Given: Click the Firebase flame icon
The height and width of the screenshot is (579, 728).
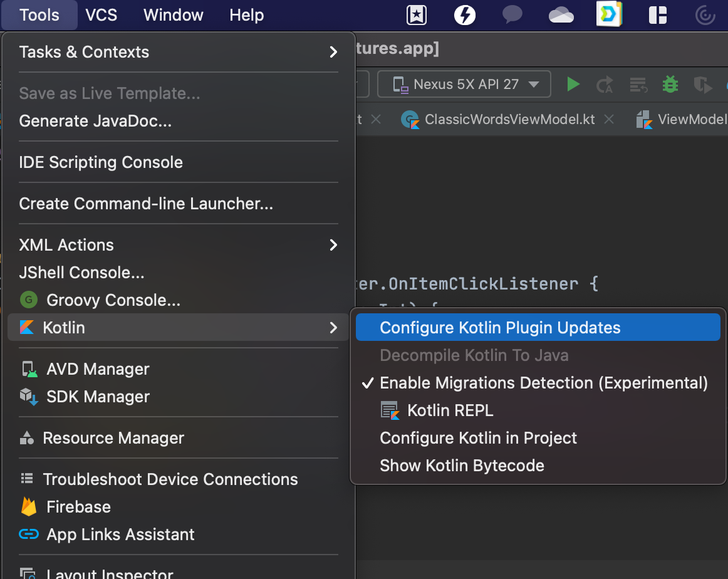Looking at the screenshot, I should pos(29,507).
